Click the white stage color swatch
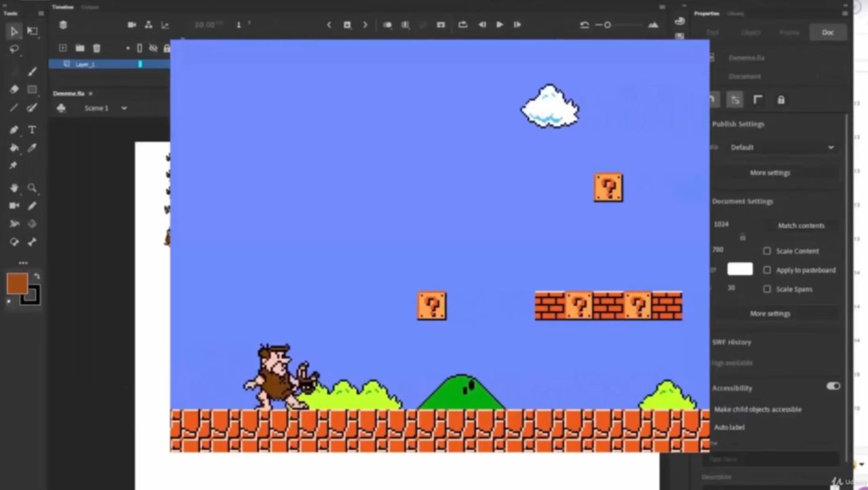This screenshot has height=490, width=868. tap(740, 269)
